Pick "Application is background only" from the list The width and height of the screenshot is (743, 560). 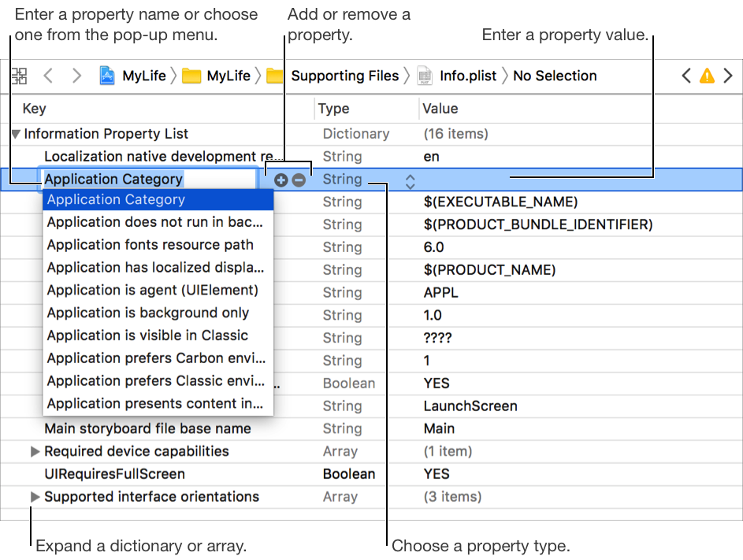coord(148,313)
